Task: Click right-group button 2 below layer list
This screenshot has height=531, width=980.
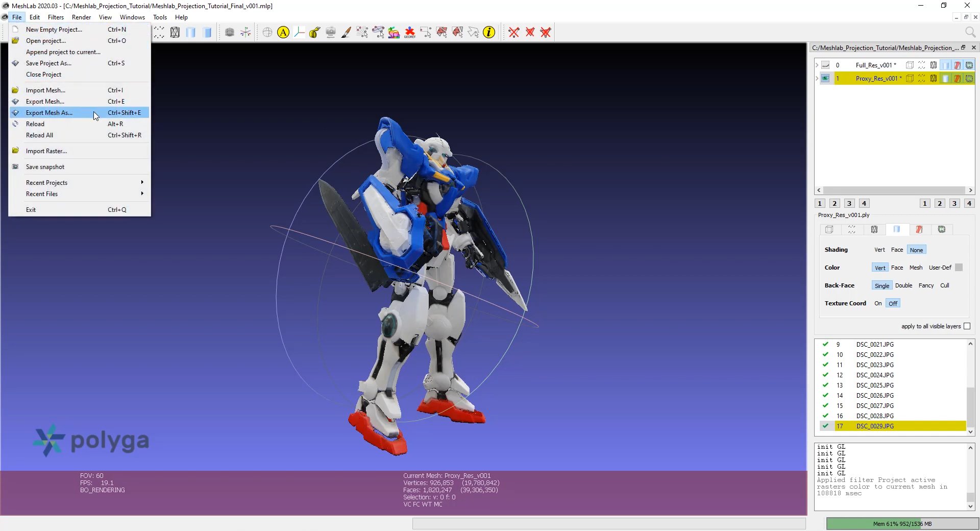Action: coord(940,203)
